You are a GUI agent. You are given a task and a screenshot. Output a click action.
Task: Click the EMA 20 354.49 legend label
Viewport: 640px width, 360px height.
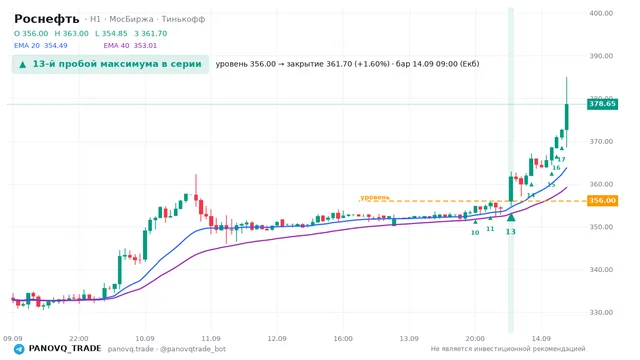(x=40, y=45)
